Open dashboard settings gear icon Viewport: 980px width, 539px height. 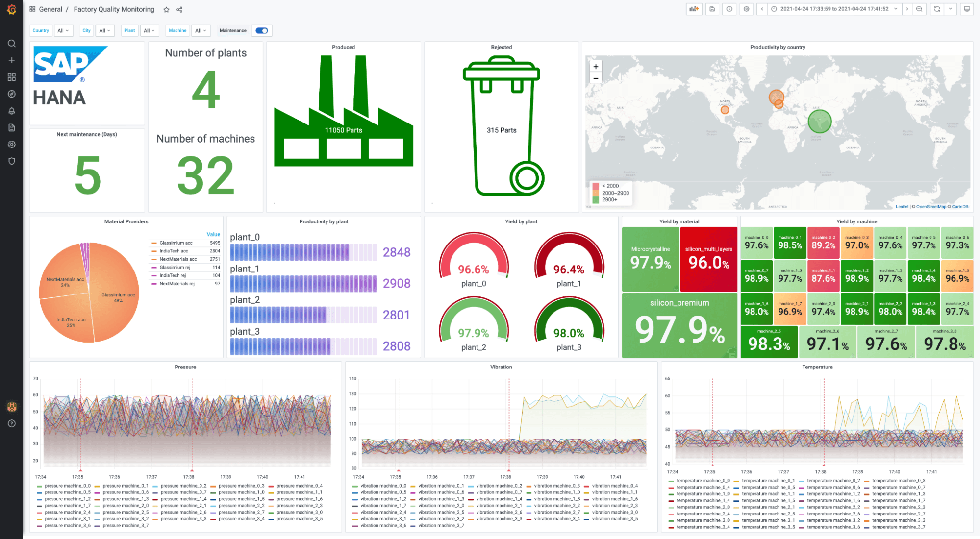coord(746,9)
